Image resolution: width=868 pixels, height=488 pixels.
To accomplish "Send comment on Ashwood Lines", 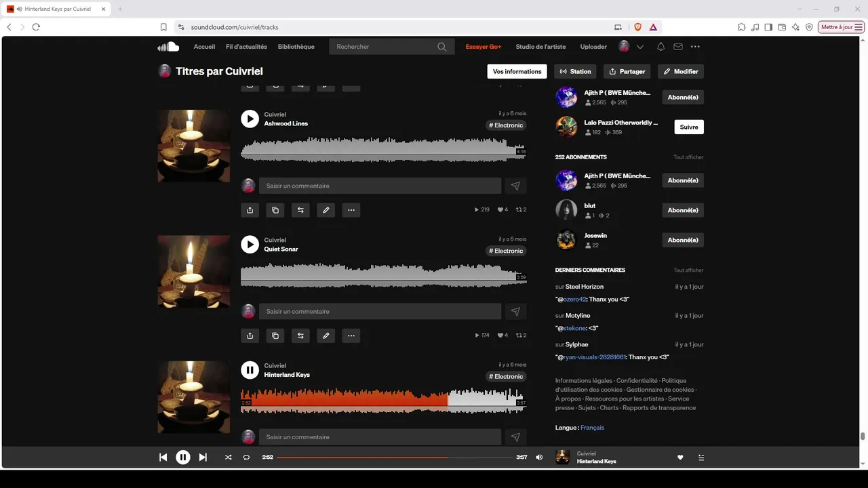I will [515, 186].
